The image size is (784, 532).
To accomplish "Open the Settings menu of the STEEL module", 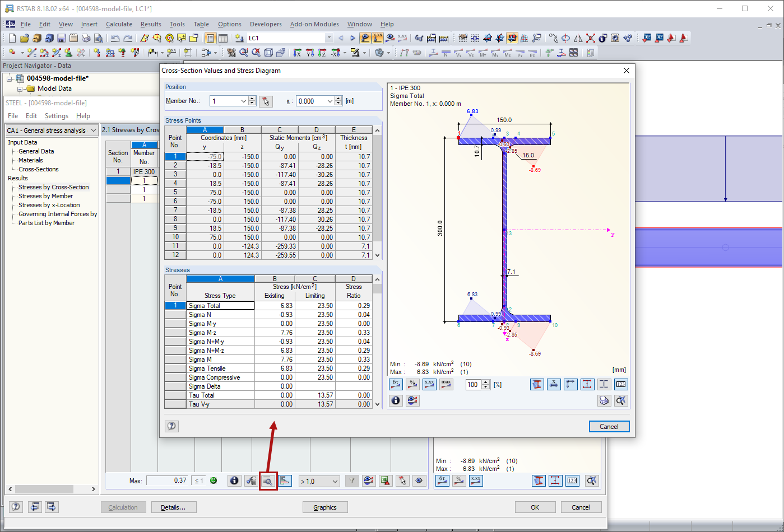I will coord(56,115).
